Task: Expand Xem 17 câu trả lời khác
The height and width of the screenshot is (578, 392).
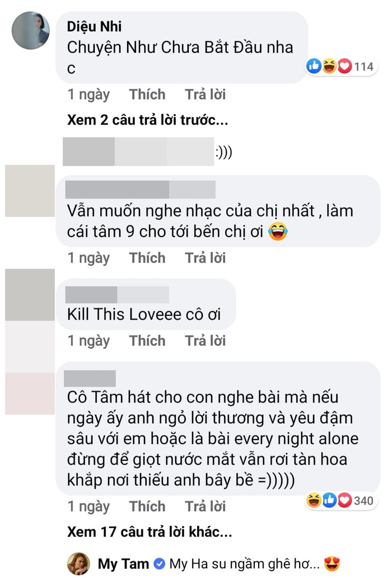Action: pos(150,532)
